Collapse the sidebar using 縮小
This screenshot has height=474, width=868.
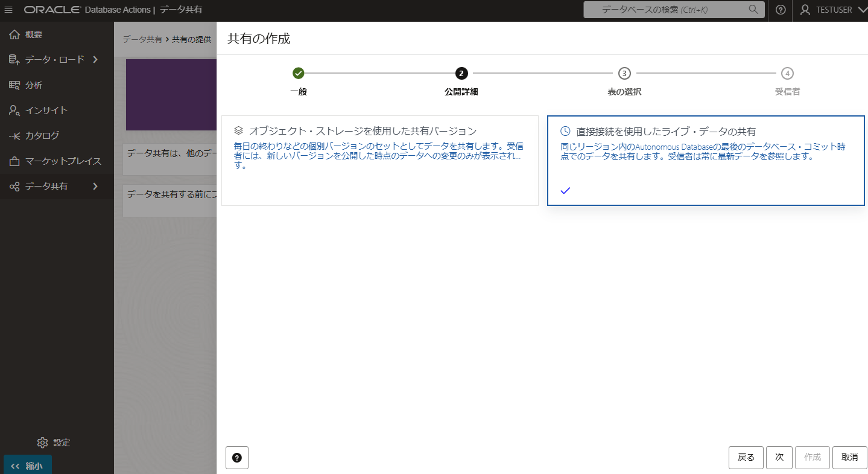27,467
